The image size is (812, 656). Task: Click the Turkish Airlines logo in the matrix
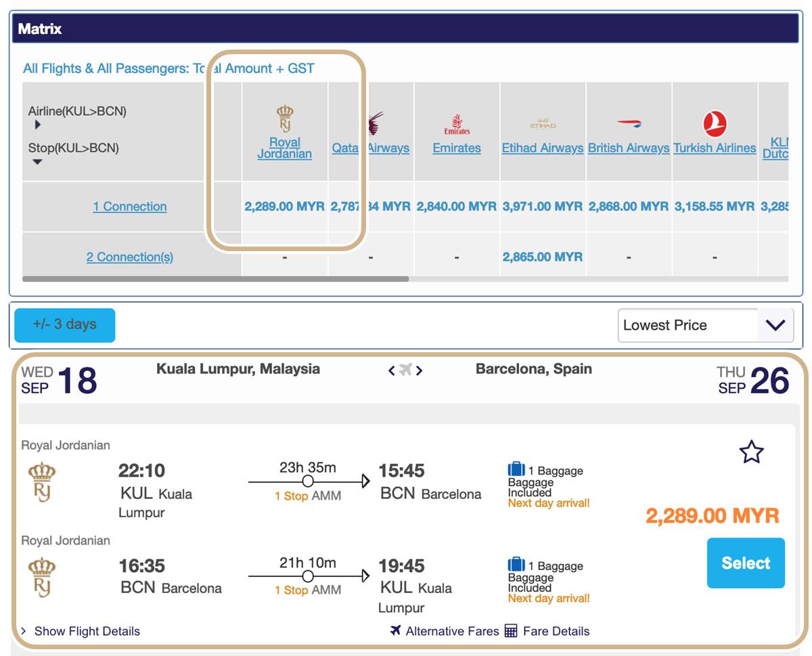(x=715, y=125)
